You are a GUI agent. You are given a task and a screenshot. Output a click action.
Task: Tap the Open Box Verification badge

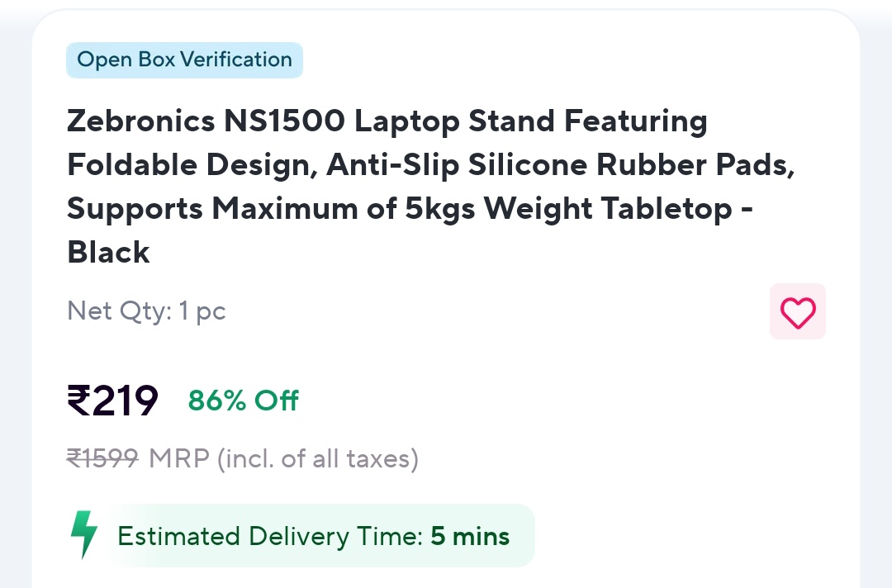pyautogui.click(x=184, y=60)
